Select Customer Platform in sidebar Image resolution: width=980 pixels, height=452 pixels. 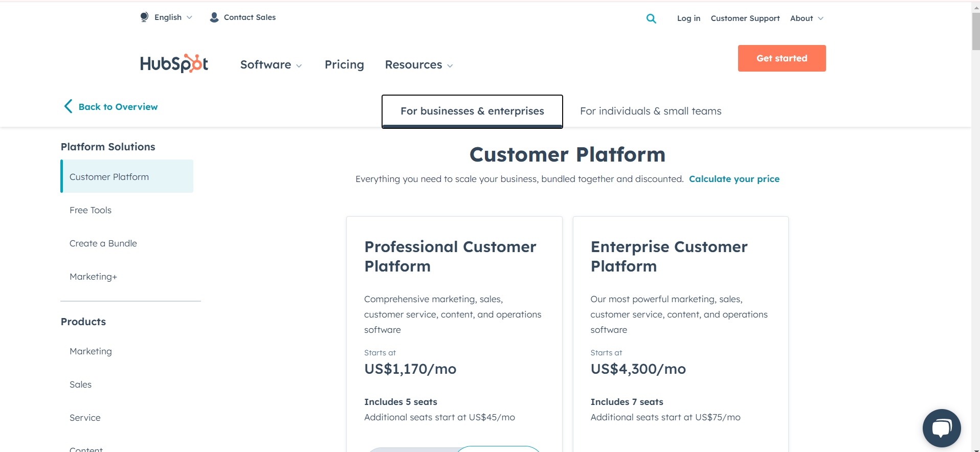point(127,176)
